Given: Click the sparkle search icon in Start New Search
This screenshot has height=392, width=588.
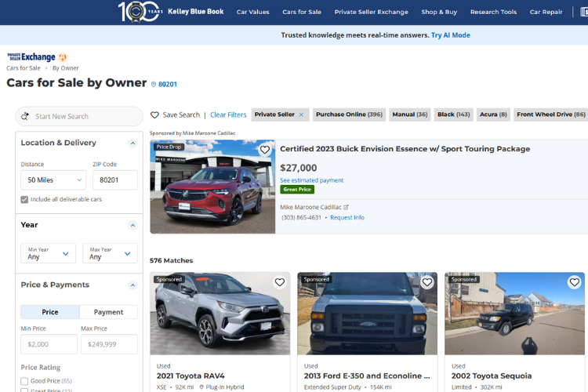Looking at the screenshot, I should pyautogui.click(x=25, y=116).
